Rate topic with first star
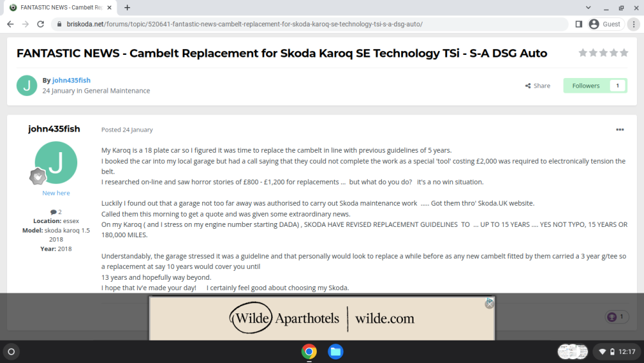The height and width of the screenshot is (363, 644). [582, 53]
